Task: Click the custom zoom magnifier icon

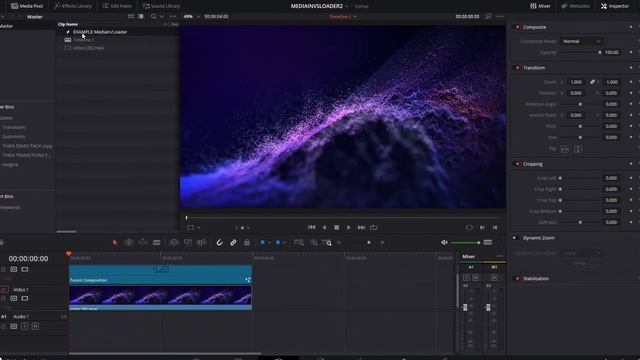Action: click(x=327, y=242)
